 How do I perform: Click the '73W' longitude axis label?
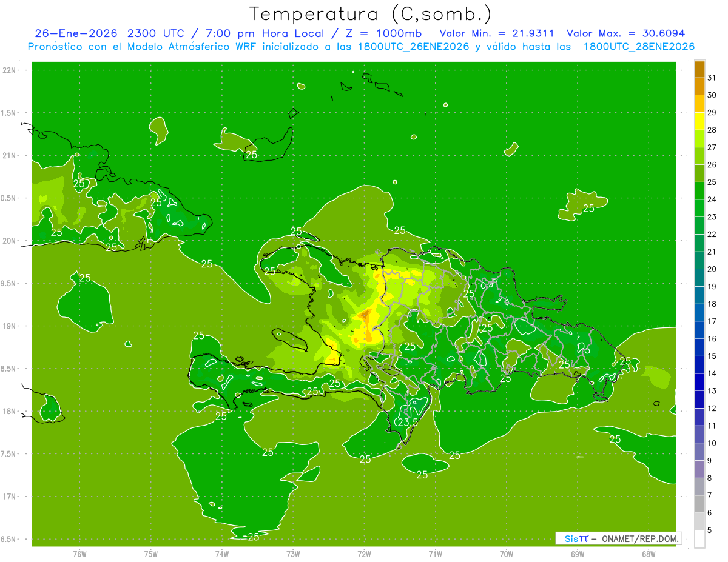(293, 554)
